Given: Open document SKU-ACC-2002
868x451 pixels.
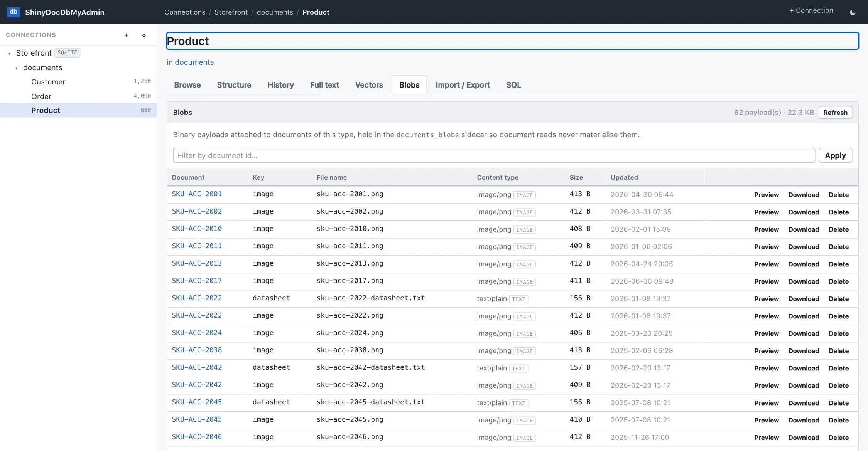Looking at the screenshot, I should (197, 211).
